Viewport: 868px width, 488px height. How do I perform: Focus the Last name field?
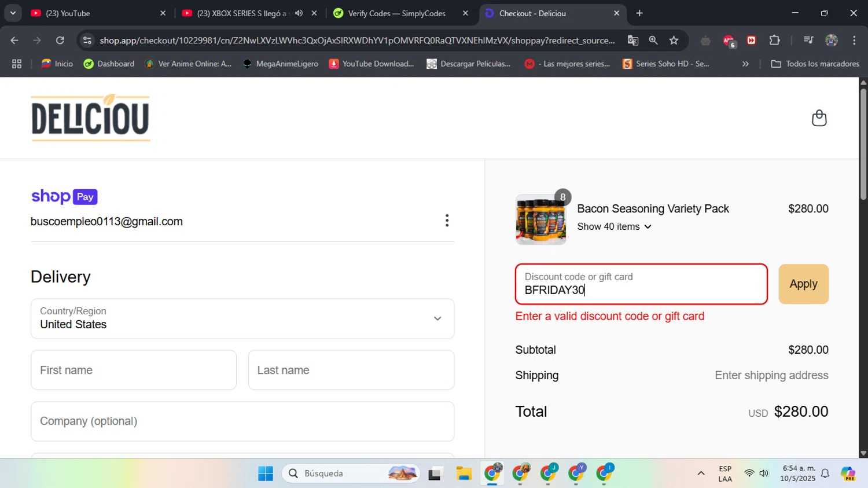[351, 370]
